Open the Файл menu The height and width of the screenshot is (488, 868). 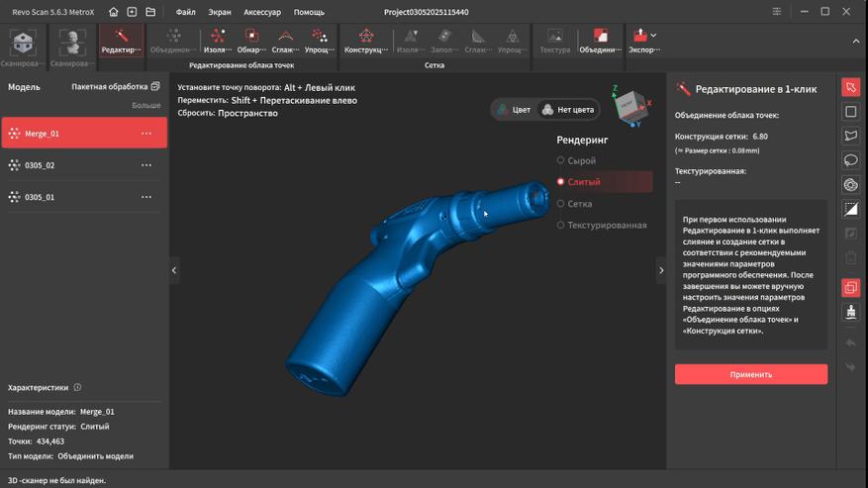tap(185, 12)
